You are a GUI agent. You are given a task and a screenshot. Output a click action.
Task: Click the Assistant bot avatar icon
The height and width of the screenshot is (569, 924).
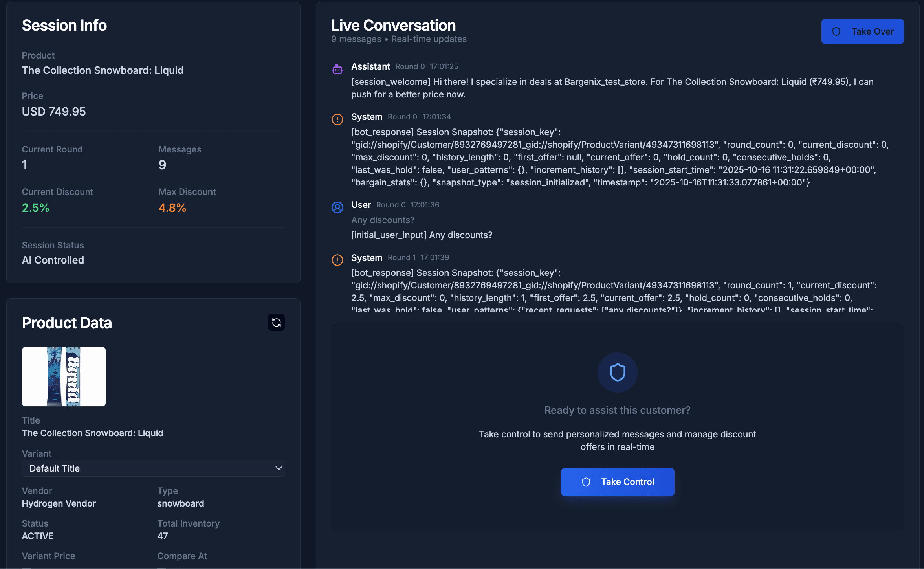[337, 68]
